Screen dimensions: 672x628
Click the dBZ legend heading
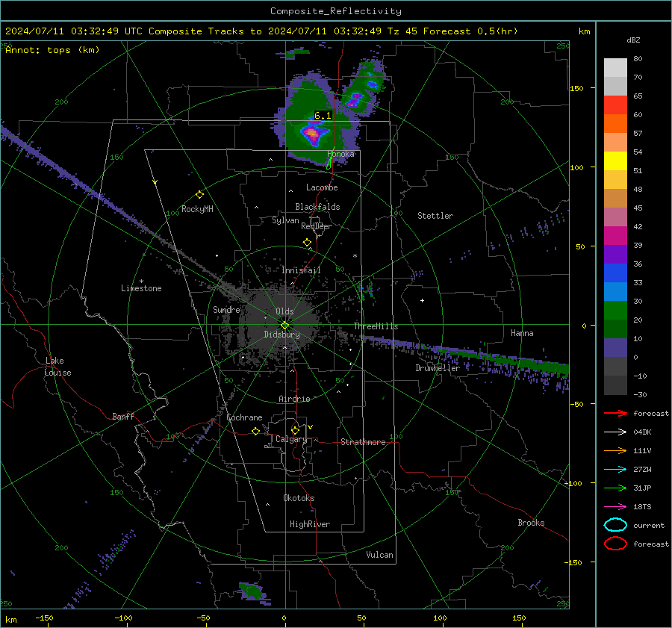[x=633, y=40]
